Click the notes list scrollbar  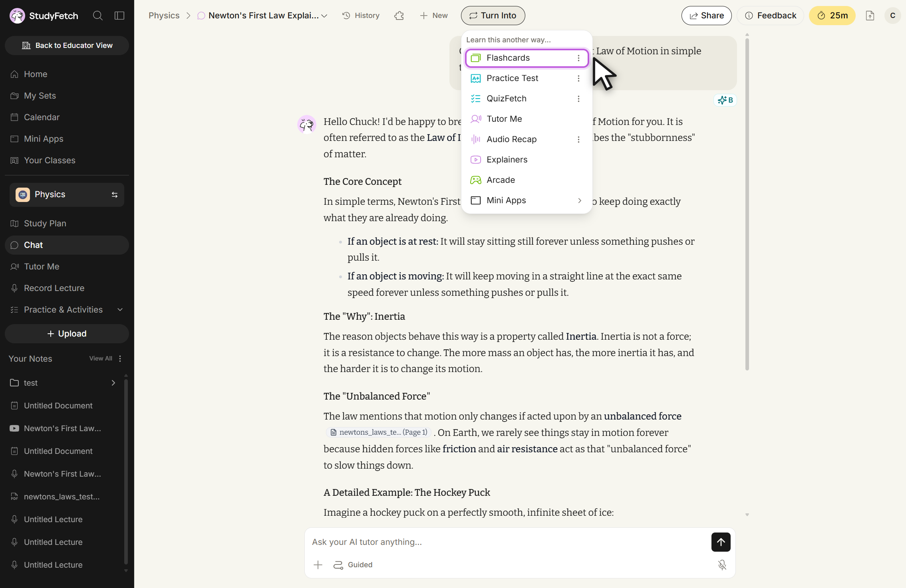pos(126,471)
